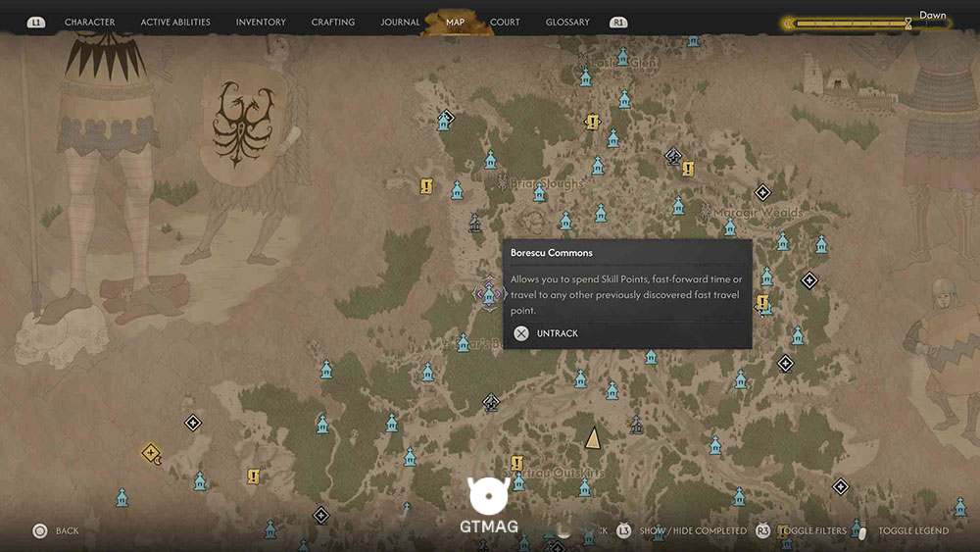Click the player position arrow on the map
The height and width of the screenshot is (552, 980).
coord(593,437)
